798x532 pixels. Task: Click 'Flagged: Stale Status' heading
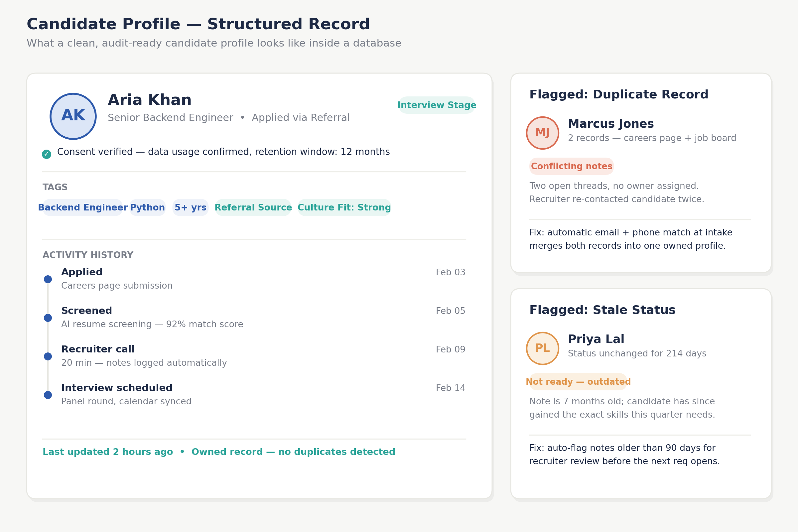pos(602,310)
